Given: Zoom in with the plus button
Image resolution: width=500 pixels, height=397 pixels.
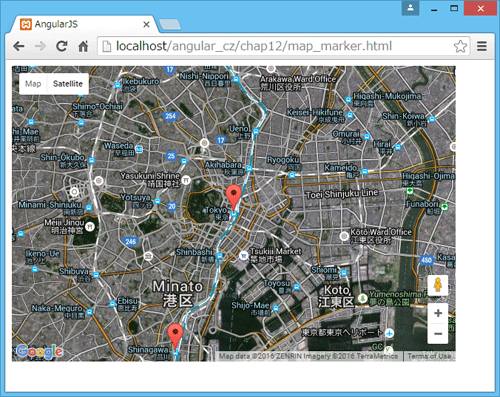Looking at the screenshot, I should [438, 313].
